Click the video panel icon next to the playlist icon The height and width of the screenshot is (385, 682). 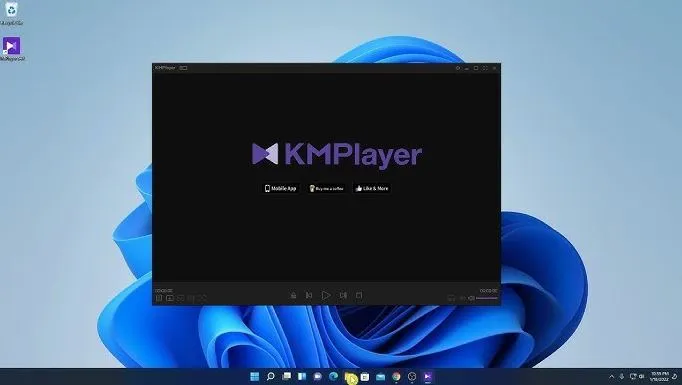click(170, 298)
